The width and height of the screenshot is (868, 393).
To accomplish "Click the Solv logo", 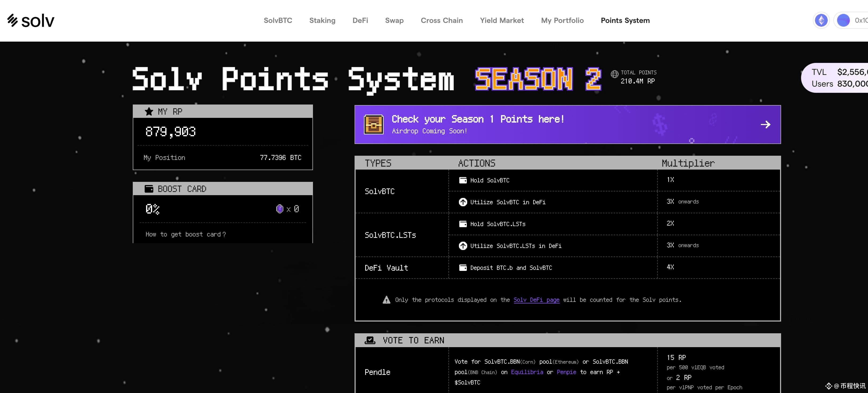I will click(x=31, y=21).
